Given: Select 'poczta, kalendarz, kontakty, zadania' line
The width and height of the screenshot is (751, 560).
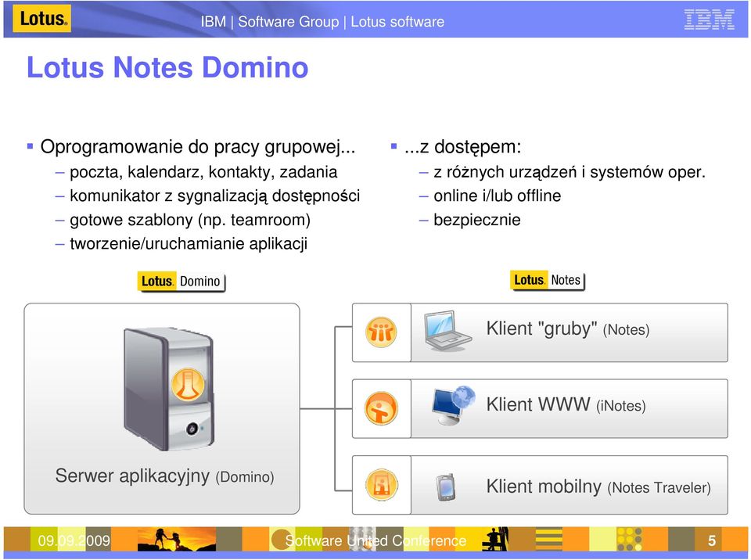Looking at the screenshot, I should (x=203, y=172).
